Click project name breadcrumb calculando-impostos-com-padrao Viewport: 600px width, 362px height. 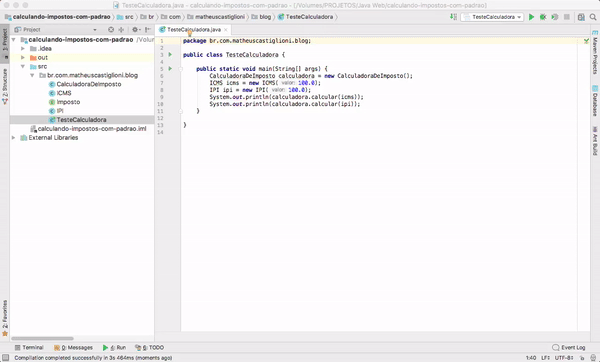tap(57, 17)
